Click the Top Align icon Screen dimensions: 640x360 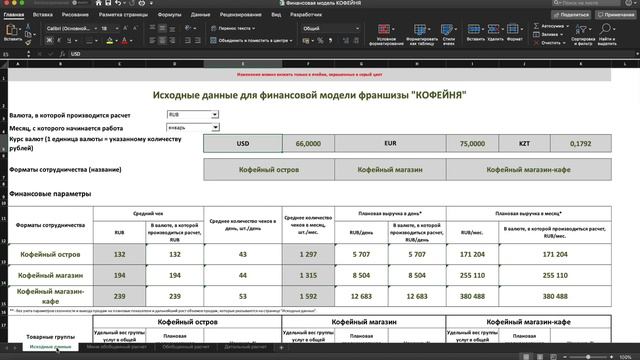pyautogui.click(x=152, y=28)
